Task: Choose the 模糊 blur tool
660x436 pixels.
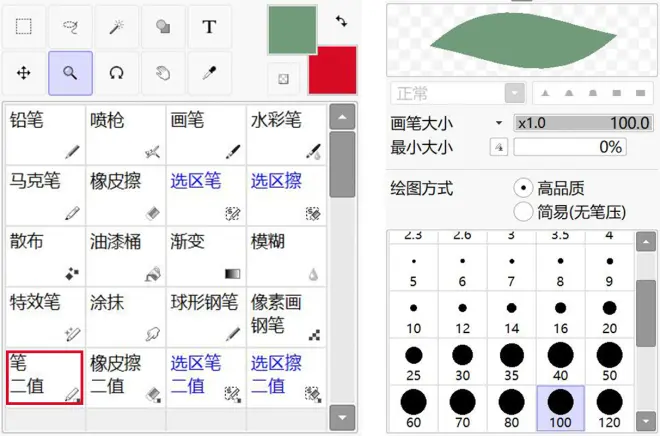Action: [286, 256]
